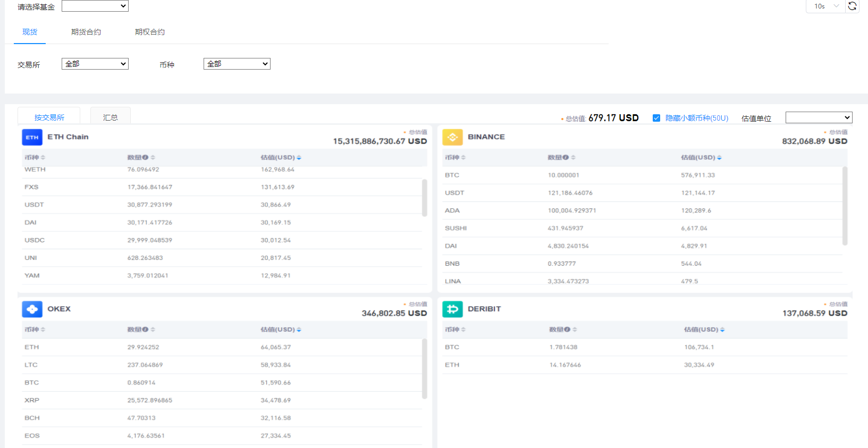The width and height of the screenshot is (868, 448).
Task: Click the LTC row in OKEX
Action: coord(222,365)
